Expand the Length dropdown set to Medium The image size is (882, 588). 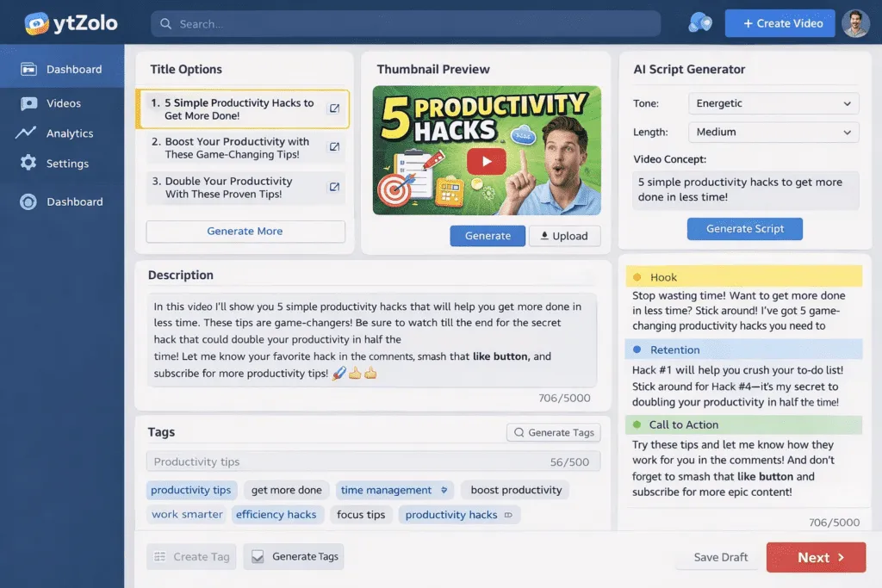point(773,132)
